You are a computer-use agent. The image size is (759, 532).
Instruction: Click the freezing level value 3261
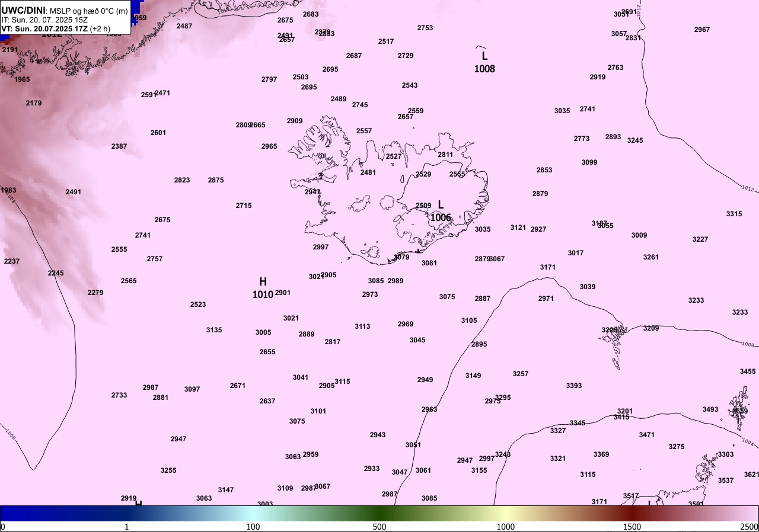pos(651,257)
